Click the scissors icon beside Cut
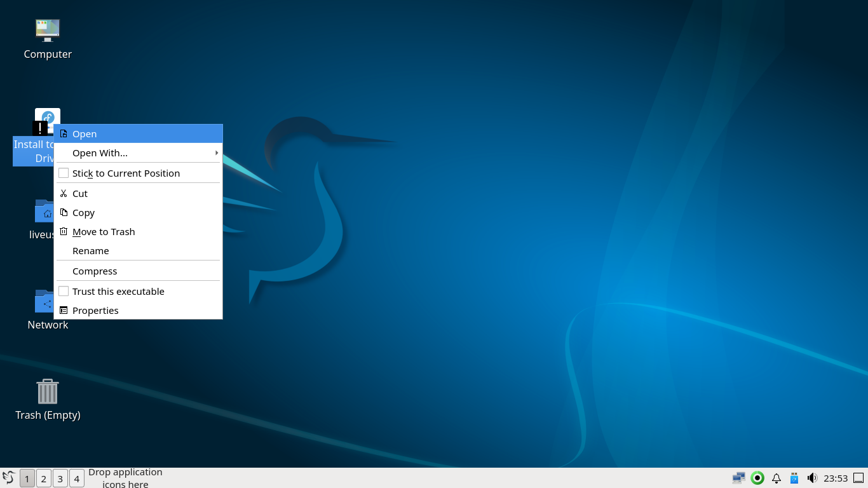Screen dimensions: 868x488 (64, 194)
